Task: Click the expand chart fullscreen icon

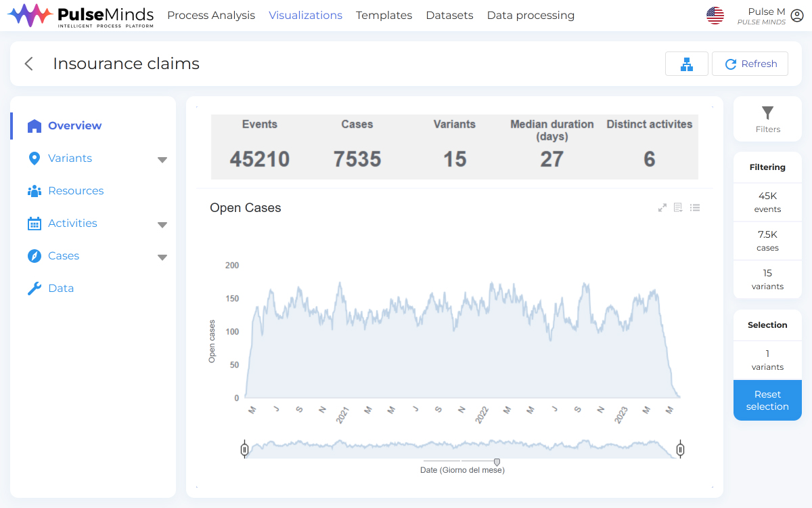Action: tap(662, 208)
